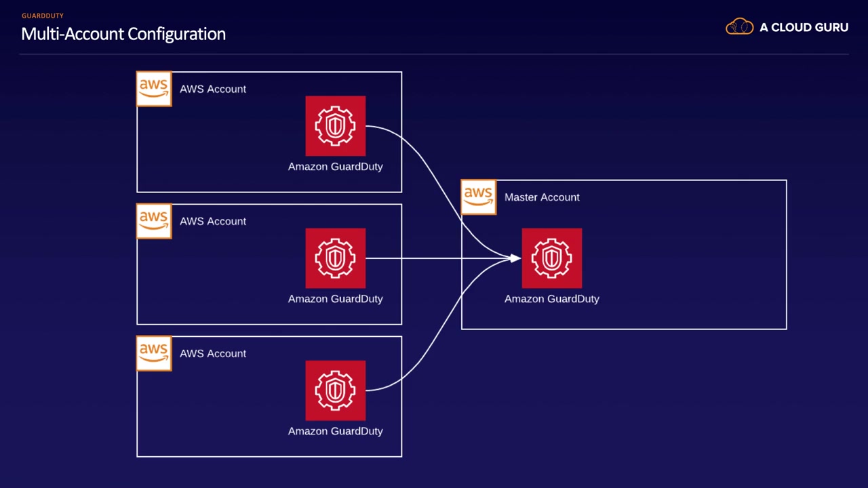Click the orange "GUARDDUTY" header label

pyautogui.click(x=43, y=16)
